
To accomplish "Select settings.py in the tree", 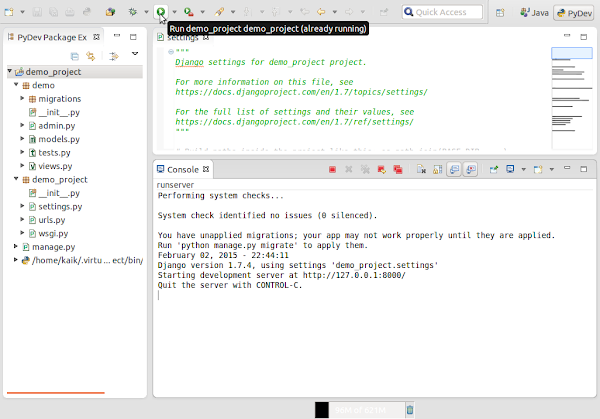I will pos(60,207).
